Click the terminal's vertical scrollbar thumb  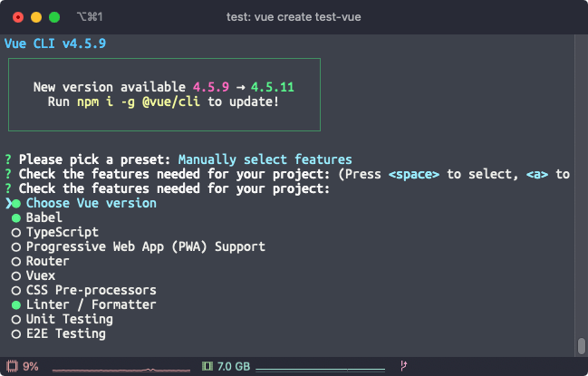point(581,347)
